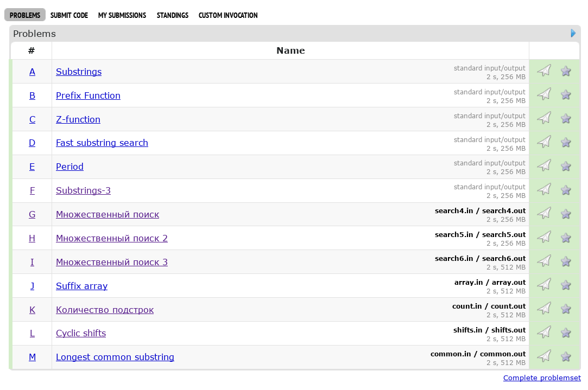Open Longest common substring link
Image resolution: width=588 pixels, height=390 pixels.
point(115,357)
